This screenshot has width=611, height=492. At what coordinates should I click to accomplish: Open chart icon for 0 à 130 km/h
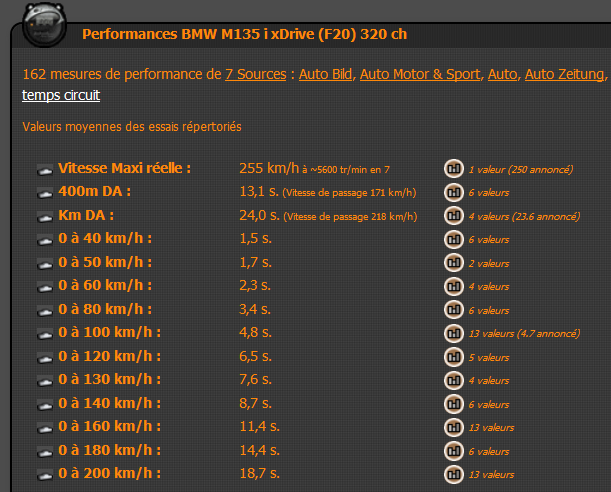point(454,380)
